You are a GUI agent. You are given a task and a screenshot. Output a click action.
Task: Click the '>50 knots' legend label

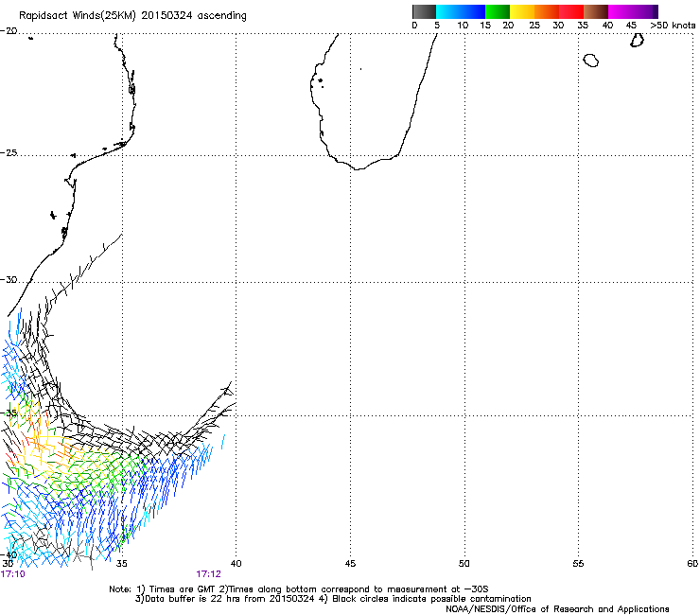tap(673, 26)
